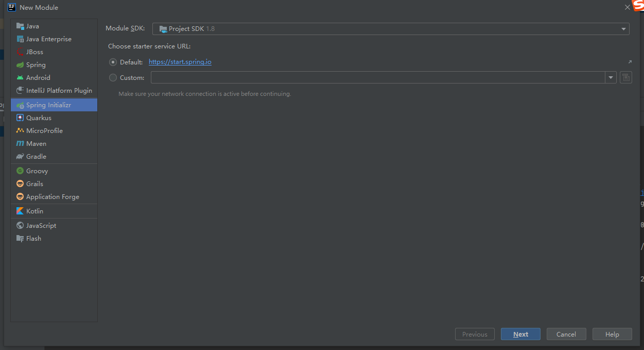Viewport: 644px width, 350px height.
Task: Open the Module SDK dropdown
Action: click(391, 29)
